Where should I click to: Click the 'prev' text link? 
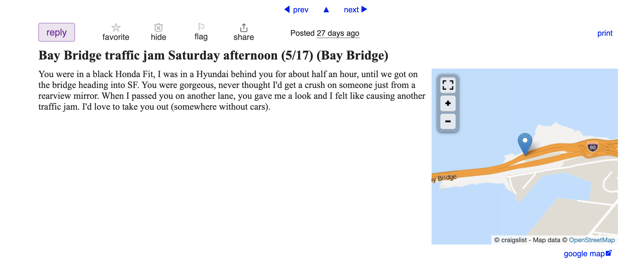coord(301,10)
